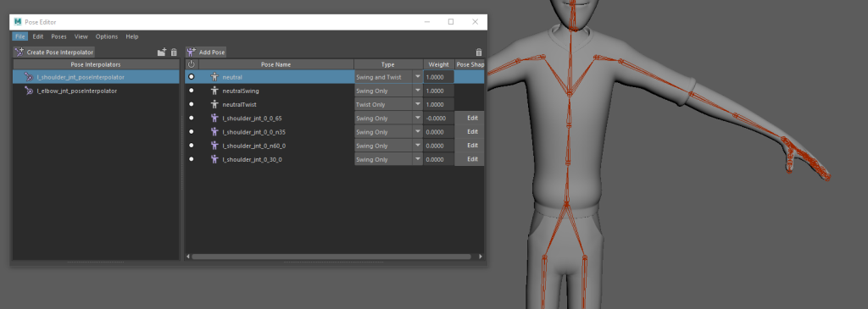Click pose icon of l_shoulder_jnt_0_0_65

click(214, 118)
